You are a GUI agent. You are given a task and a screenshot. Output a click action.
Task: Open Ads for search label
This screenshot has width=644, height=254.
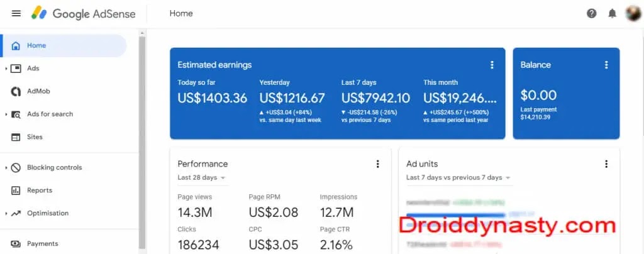tap(50, 114)
